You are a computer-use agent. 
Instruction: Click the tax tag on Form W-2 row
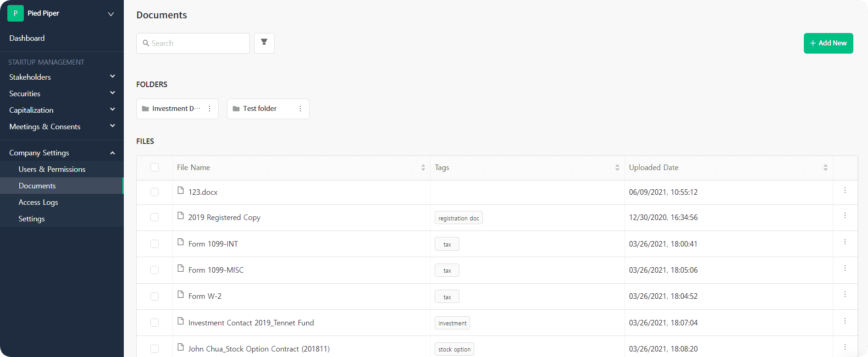(x=447, y=297)
